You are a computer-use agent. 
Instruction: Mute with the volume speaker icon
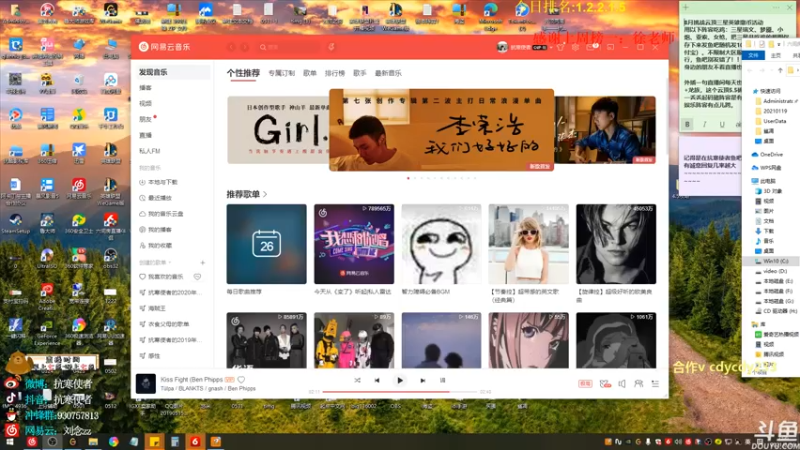(622, 384)
